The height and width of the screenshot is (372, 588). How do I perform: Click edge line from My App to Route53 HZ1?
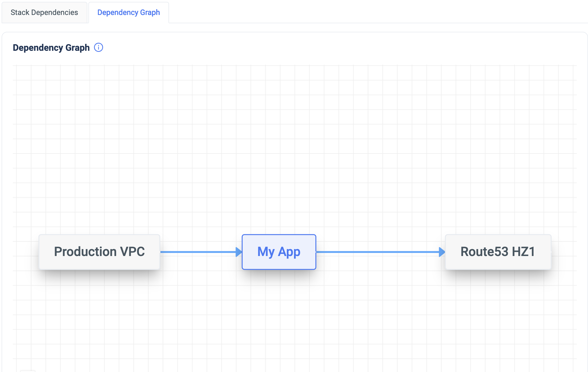click(x=377, y=252)
